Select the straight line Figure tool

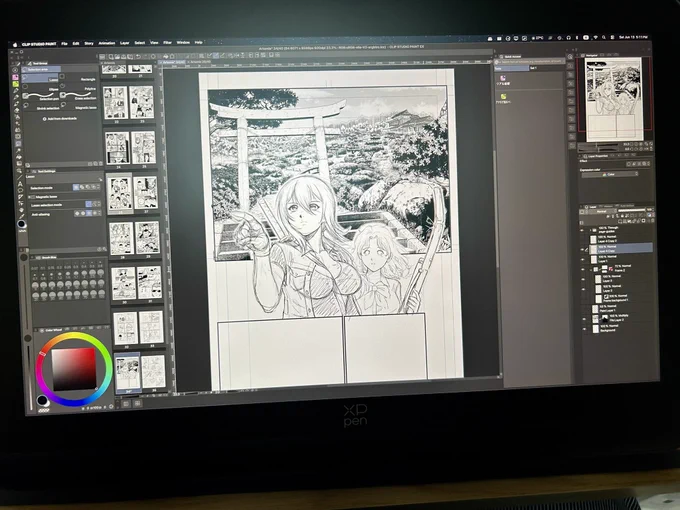click(x=20, y=177)
